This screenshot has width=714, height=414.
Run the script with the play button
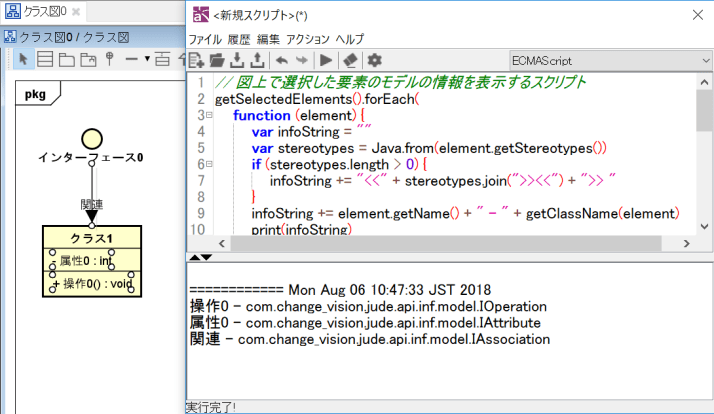(x=327, y=61)
